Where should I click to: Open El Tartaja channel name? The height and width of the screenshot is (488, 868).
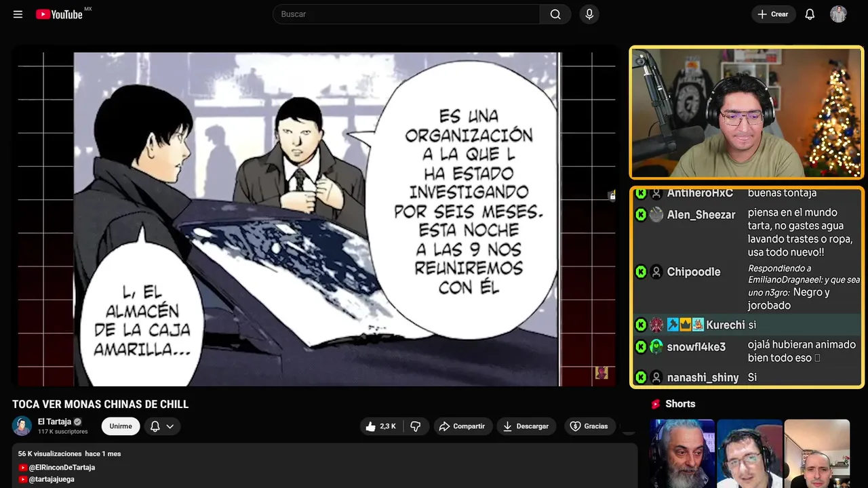point(54,422)
